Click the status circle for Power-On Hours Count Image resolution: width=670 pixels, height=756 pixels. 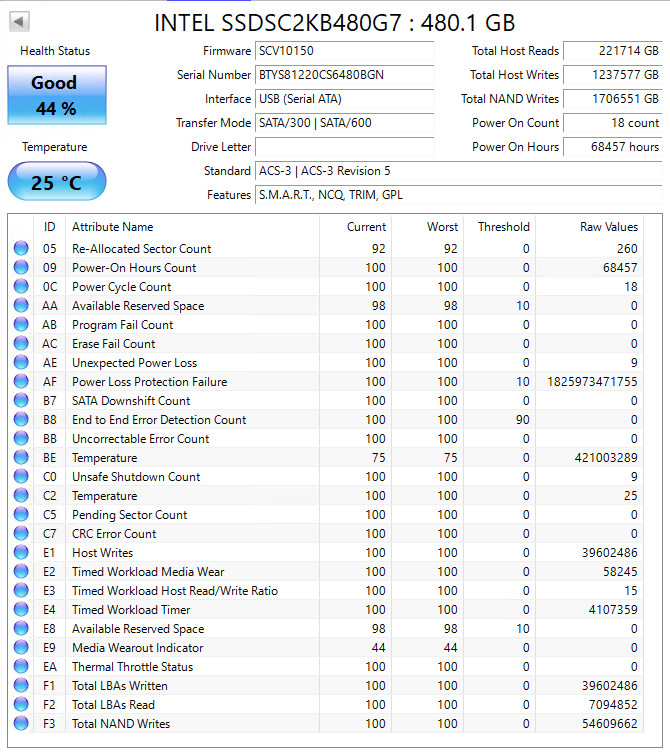click(21, 267)
